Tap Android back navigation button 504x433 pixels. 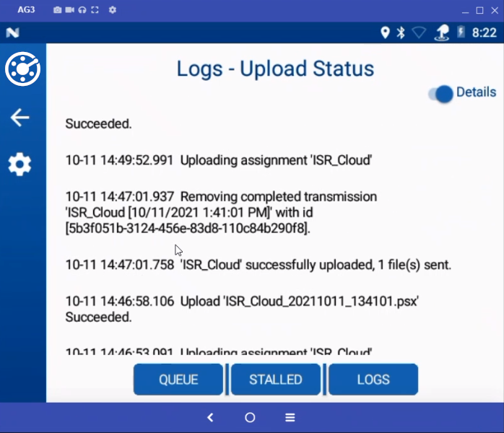point(210,418)
